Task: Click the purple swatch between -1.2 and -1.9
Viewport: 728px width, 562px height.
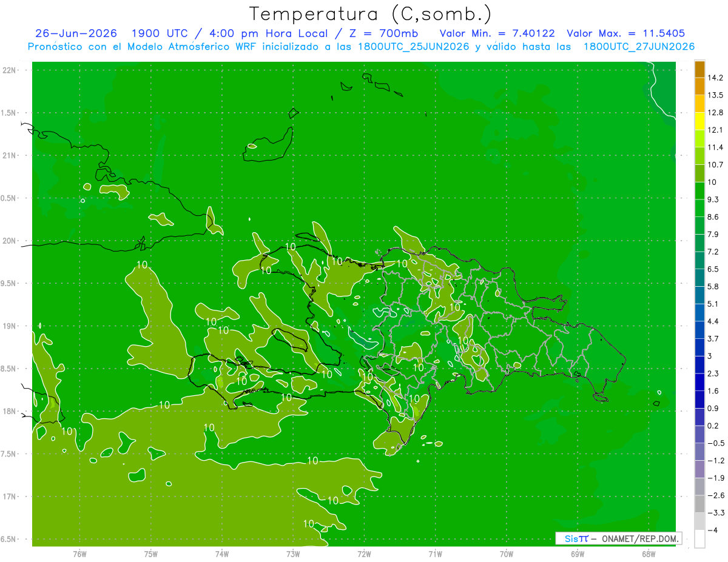Action: tap(699, 469)
